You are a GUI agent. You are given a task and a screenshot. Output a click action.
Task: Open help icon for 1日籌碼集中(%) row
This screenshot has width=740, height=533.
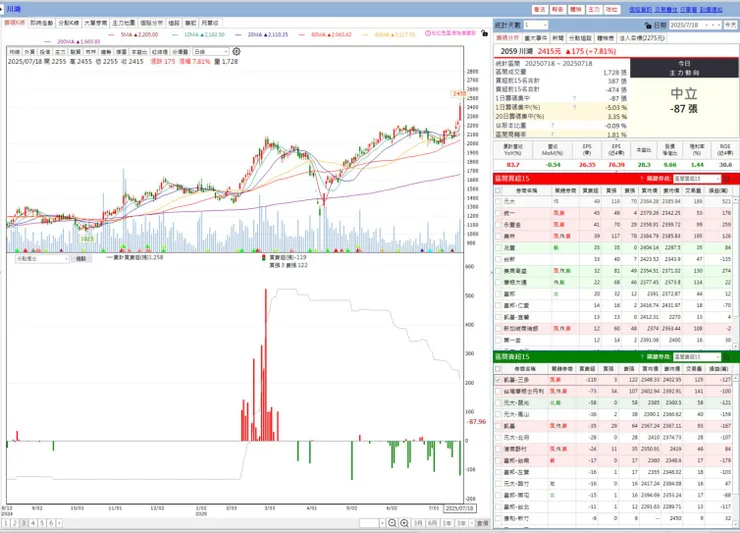(574, 107)
